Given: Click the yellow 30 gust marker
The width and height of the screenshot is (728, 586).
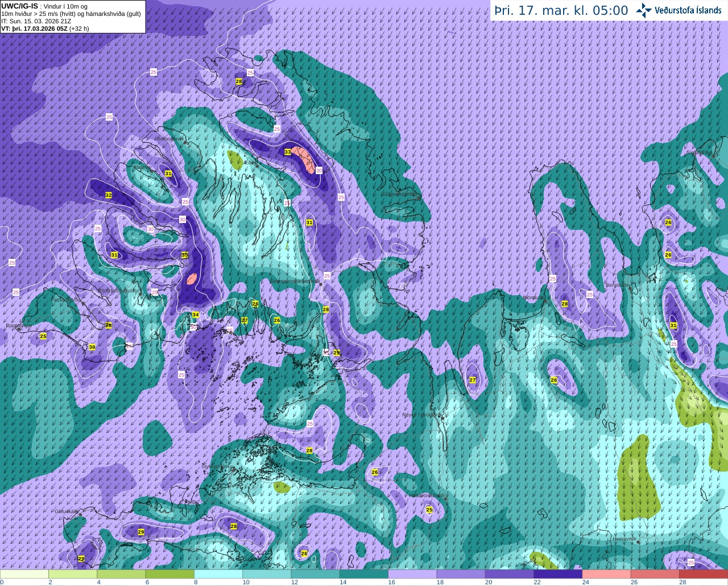Looking at the screenshot, I should pos(92,347).
